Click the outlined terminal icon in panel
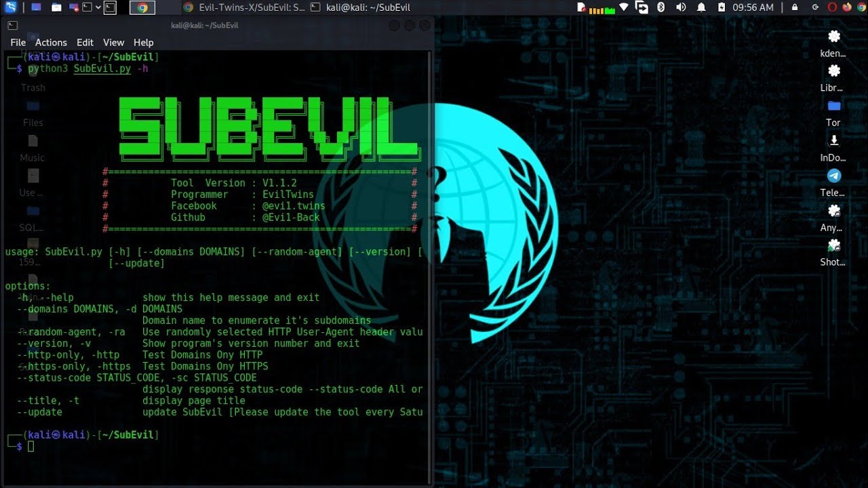Screen dimensions: 868x488 (110, 7)
